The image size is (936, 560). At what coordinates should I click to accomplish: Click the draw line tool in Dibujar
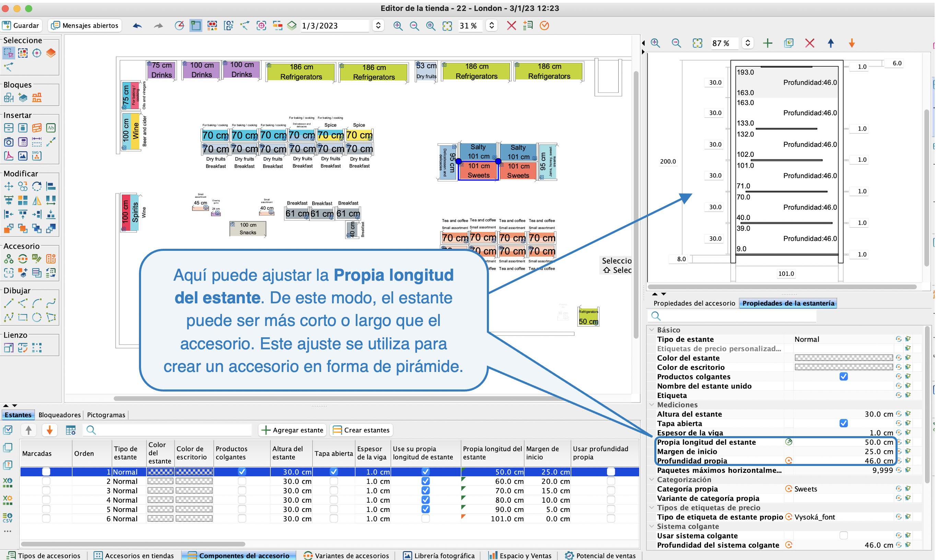coord(9,303)
